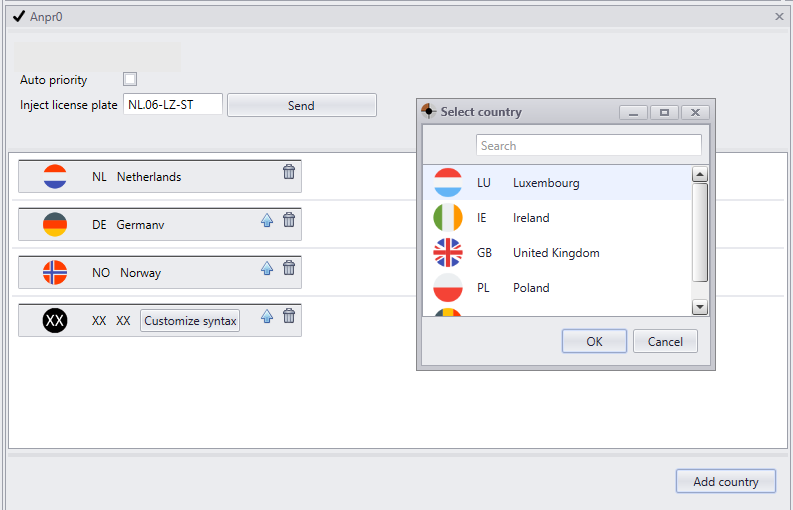This screenshot has height=510, width=793.
Task: Move XX entry up in priority
Action: coord(267,316)
